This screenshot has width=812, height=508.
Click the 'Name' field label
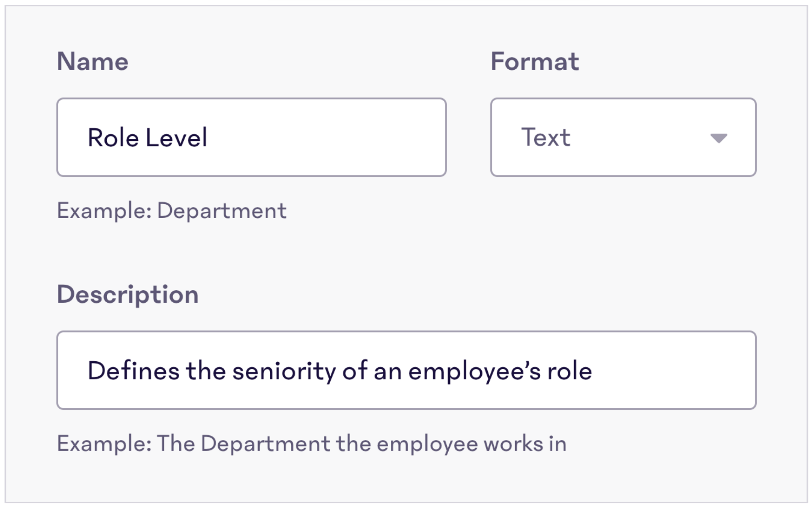tap(92, 61)
